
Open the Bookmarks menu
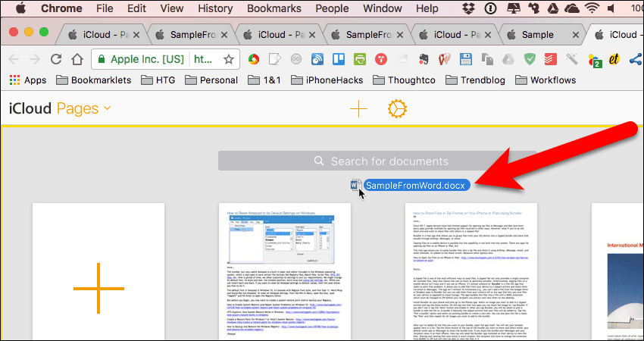tap(274, 8)
